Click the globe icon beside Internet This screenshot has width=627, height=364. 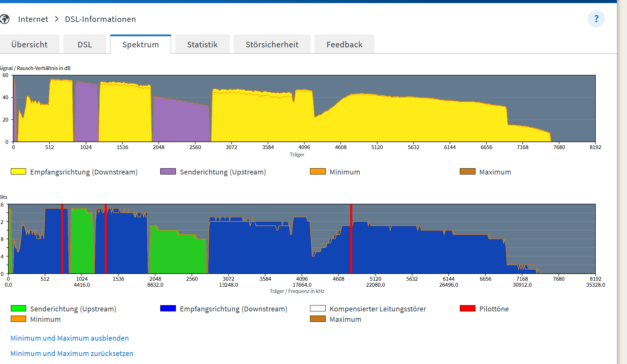tap(4, 19)
